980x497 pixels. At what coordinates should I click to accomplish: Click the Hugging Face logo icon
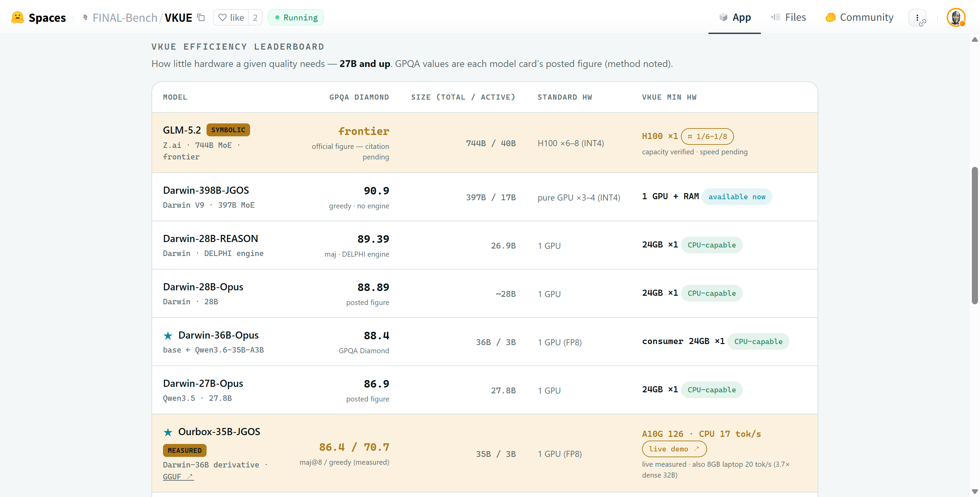coord(17,17)
